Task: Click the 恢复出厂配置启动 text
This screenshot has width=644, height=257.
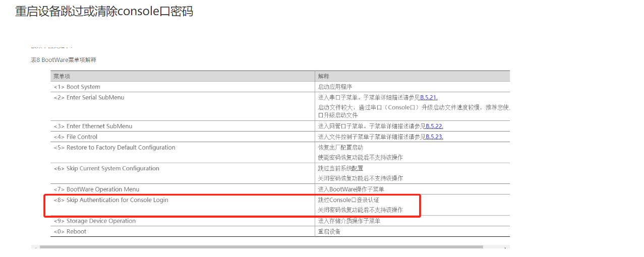Action: click(340, 148)
